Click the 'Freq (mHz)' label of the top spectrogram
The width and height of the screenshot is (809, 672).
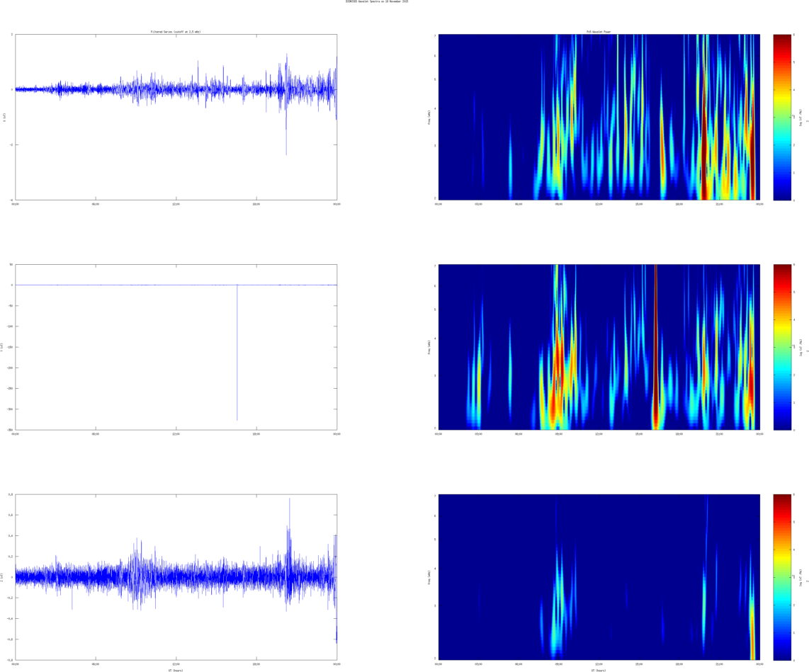point(429,117)
